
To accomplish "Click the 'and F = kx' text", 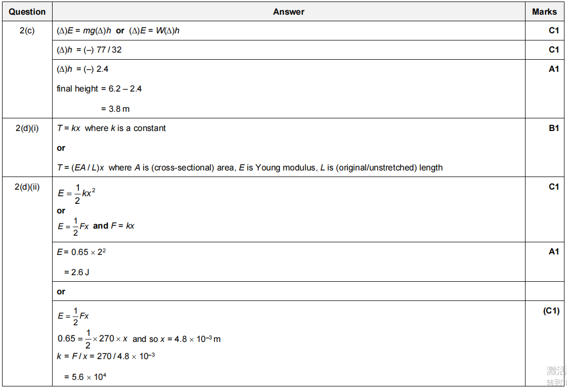I will coord(114,226).
